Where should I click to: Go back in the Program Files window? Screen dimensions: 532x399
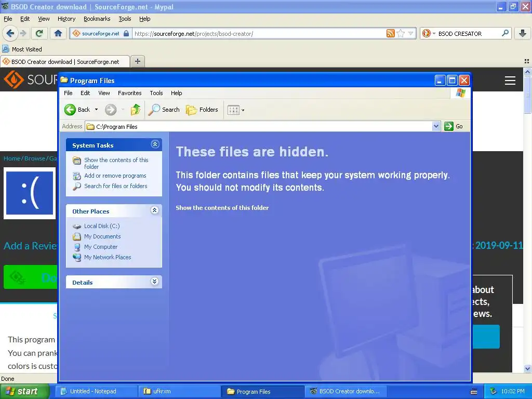tap(77, 110)
